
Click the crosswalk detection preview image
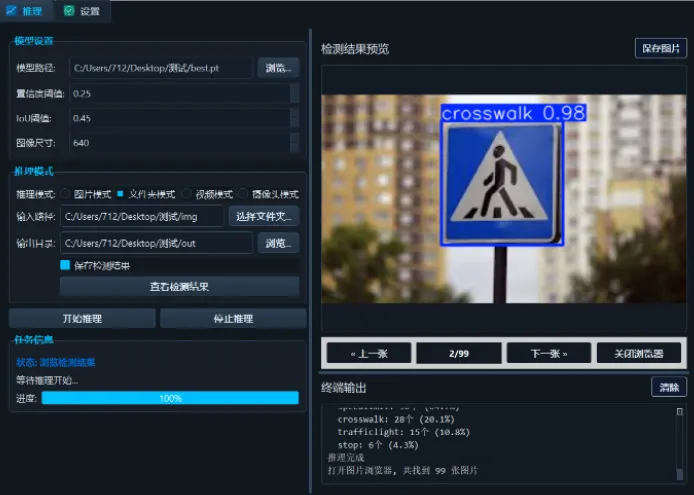pyautogui.click(x=504, y=199)
